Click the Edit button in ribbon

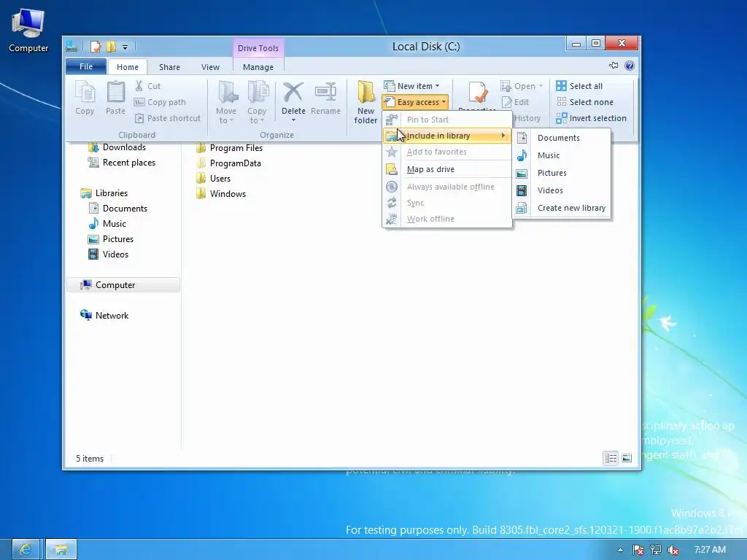pos(516,102)
